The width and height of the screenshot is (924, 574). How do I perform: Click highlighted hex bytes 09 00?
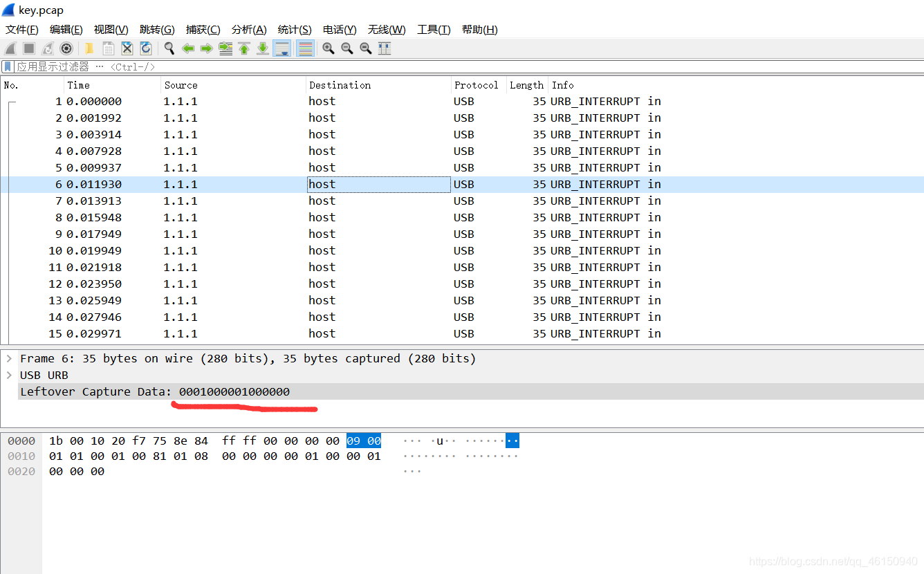click(364, 441)
